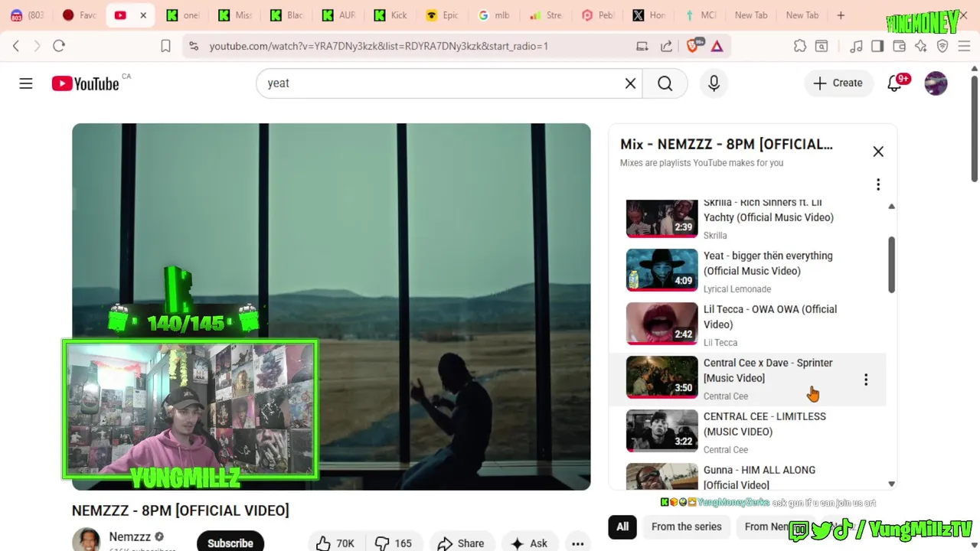Open the browser main menu
The width and height of the screenshot is (980, 551).
(964, 46)
